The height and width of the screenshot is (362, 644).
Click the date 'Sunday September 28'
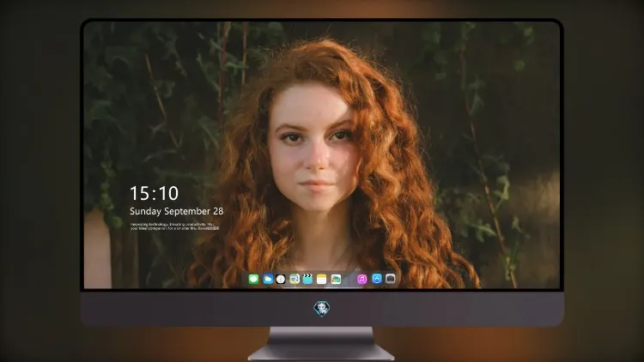[177, 211]
